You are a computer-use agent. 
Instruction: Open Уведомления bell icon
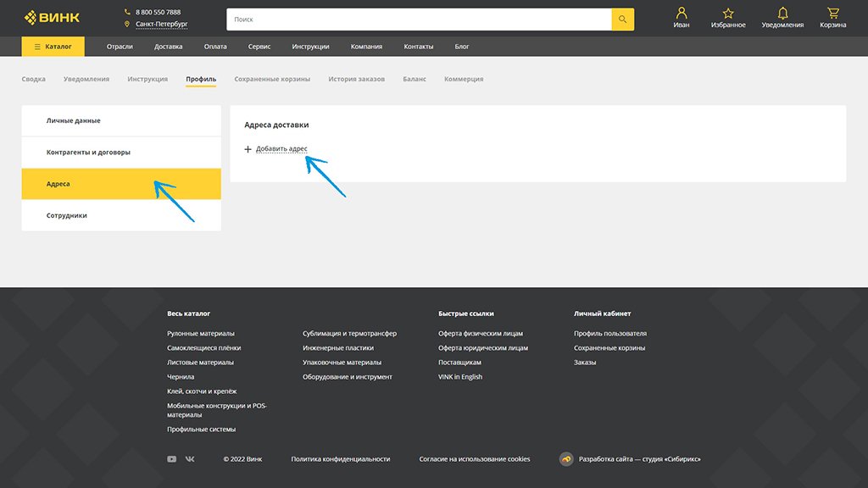pyautogui.click(x=782, y=13)
